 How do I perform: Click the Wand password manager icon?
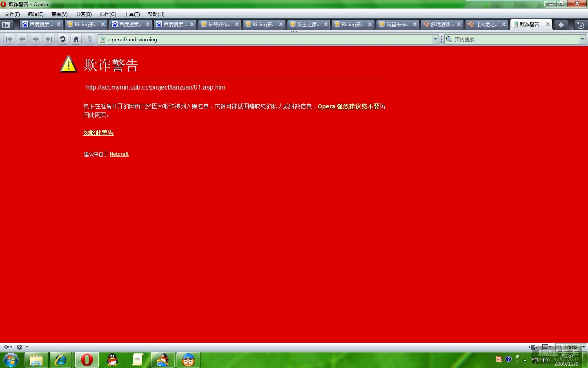[x=89, y=39]
